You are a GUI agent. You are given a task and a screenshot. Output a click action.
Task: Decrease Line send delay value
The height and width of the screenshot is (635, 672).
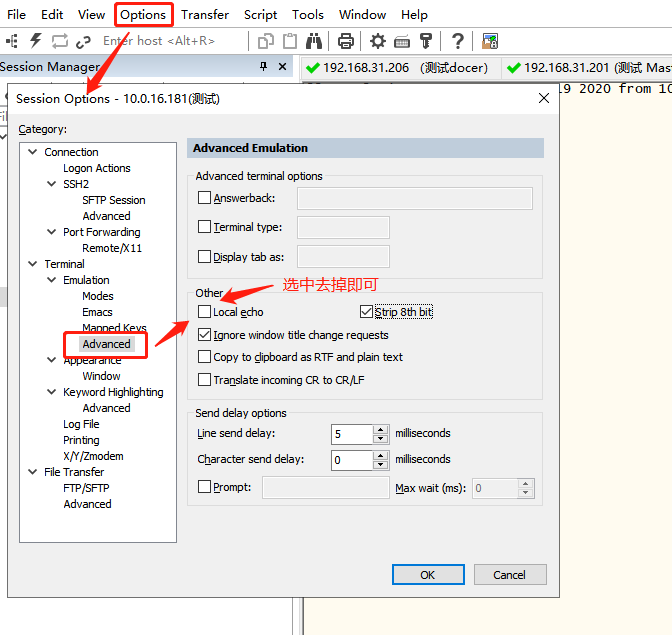click(x=381, y=439)
